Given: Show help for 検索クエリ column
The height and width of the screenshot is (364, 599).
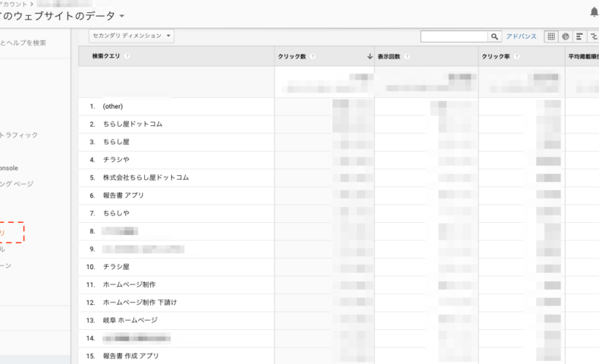Looking at the screenshot, I should [x=127, y=56].
